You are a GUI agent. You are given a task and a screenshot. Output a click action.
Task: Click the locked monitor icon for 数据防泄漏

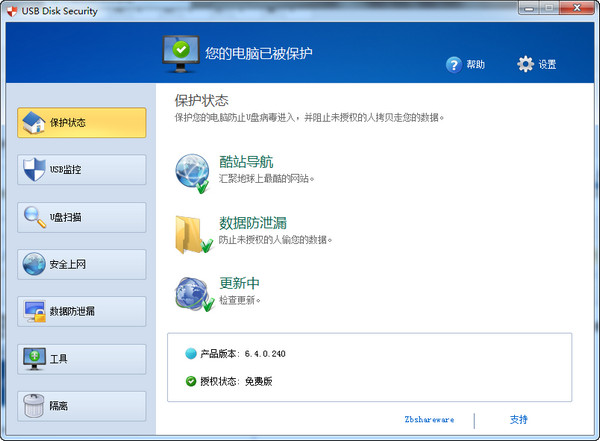tap(34, 311)
